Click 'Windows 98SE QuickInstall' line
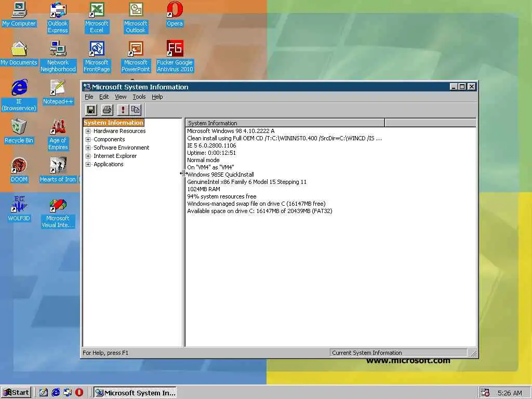532x399 pixels. (x=220, y=175)
